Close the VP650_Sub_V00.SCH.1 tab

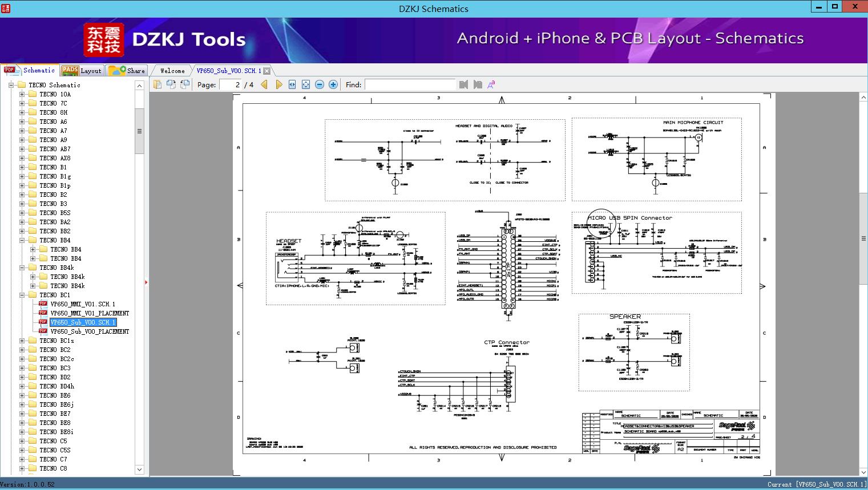click(267, 71)
